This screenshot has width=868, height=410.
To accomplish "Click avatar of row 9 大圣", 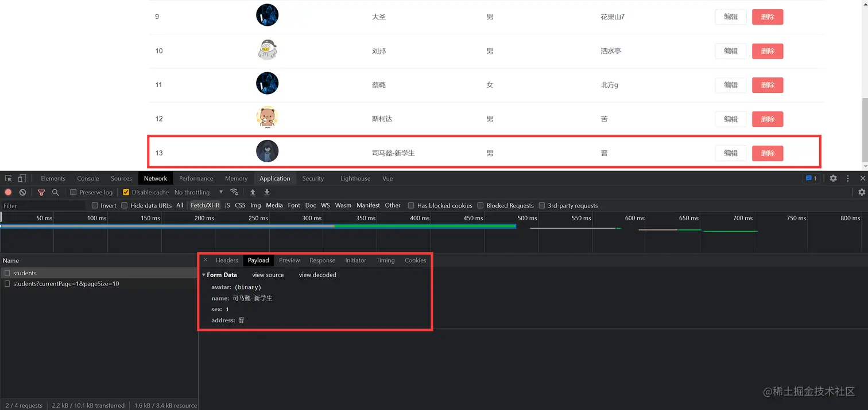I will coord(267,15).
